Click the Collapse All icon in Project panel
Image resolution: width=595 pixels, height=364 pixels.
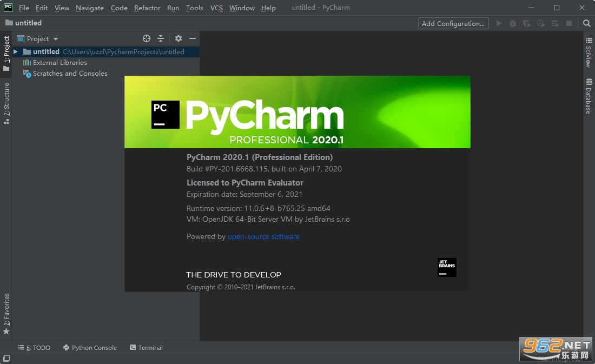coord(161,38)
